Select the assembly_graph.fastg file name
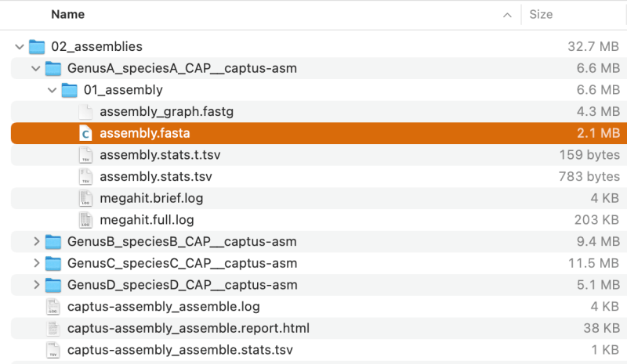Image resolution: width=627 pixels, height=364 pixels. tap(166, 111)
